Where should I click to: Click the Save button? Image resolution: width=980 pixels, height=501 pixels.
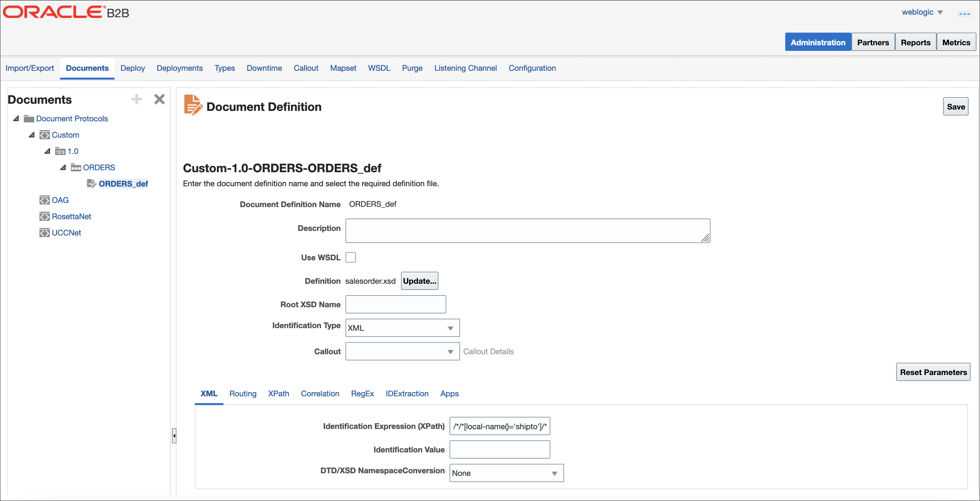[956, 107]
